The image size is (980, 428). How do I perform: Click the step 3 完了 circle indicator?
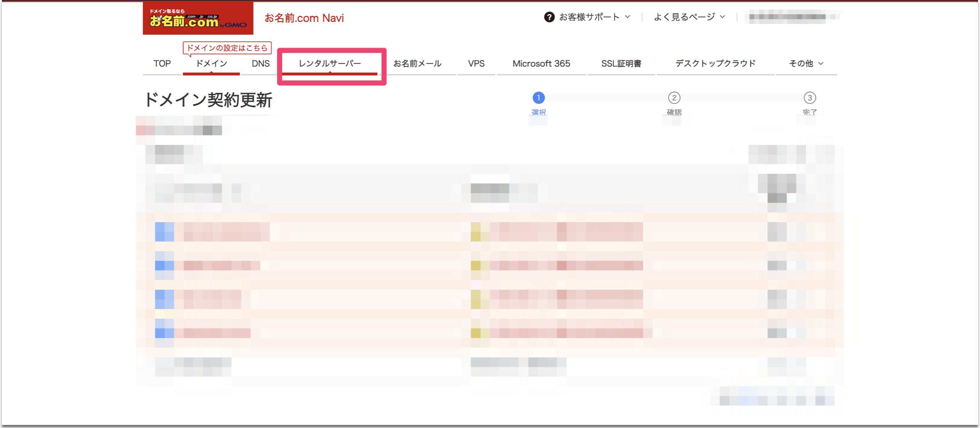point(810,98)
